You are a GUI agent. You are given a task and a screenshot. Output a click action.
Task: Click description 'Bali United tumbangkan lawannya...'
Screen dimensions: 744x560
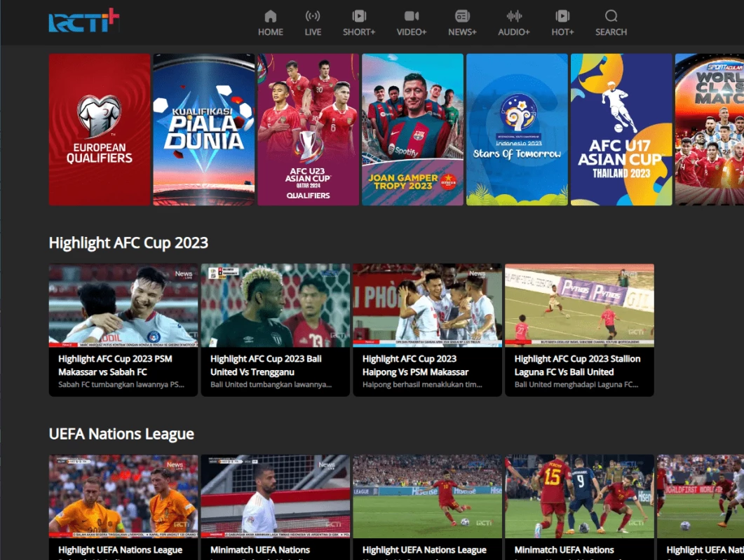click(271, 385)
